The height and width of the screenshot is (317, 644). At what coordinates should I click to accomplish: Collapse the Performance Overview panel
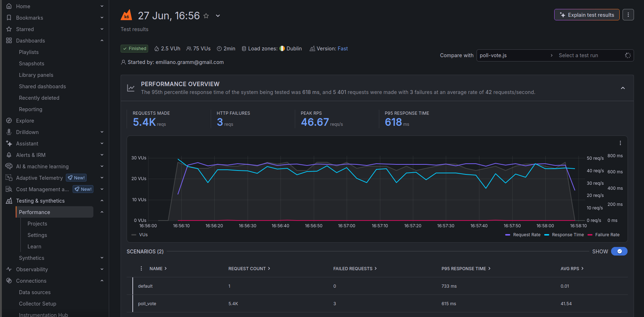pos(623,88)
